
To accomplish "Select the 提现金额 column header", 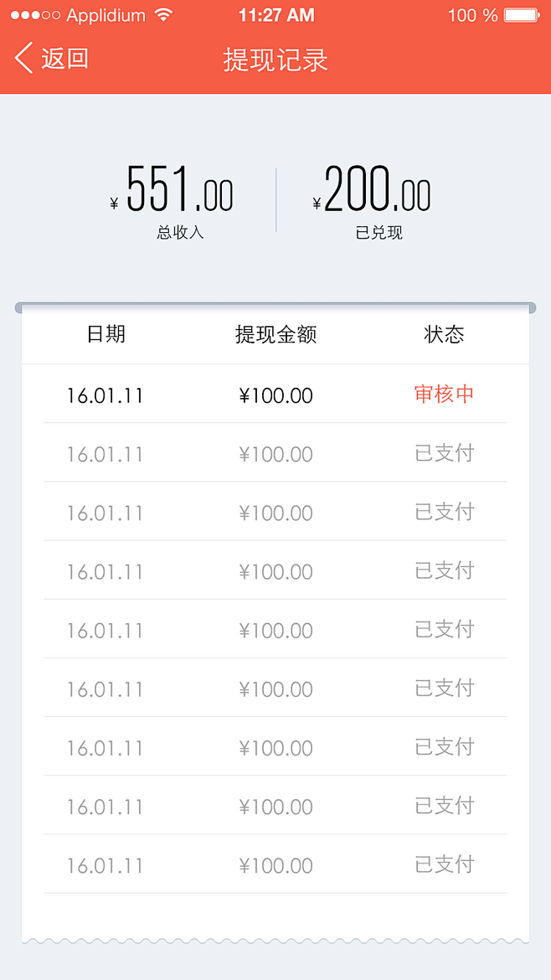I will (276, 334).
